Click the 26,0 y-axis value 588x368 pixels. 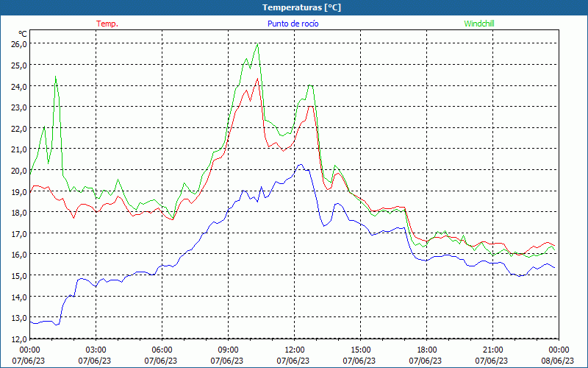tap(19, 44)
